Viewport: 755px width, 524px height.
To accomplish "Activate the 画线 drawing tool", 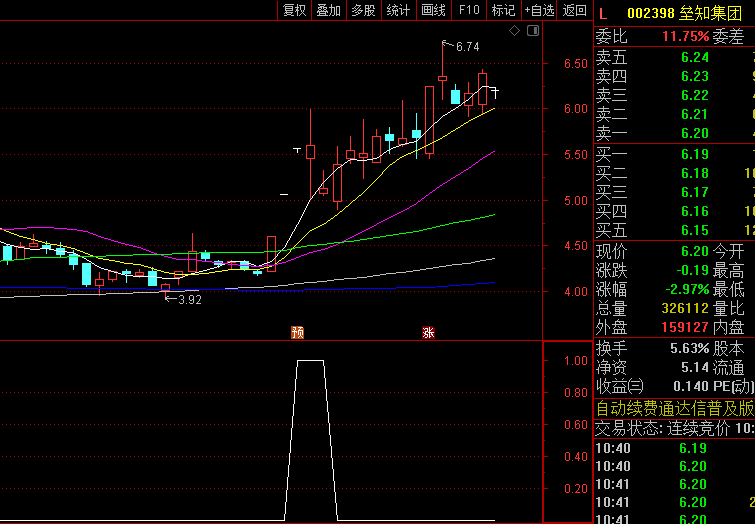I will coord(434,10).
